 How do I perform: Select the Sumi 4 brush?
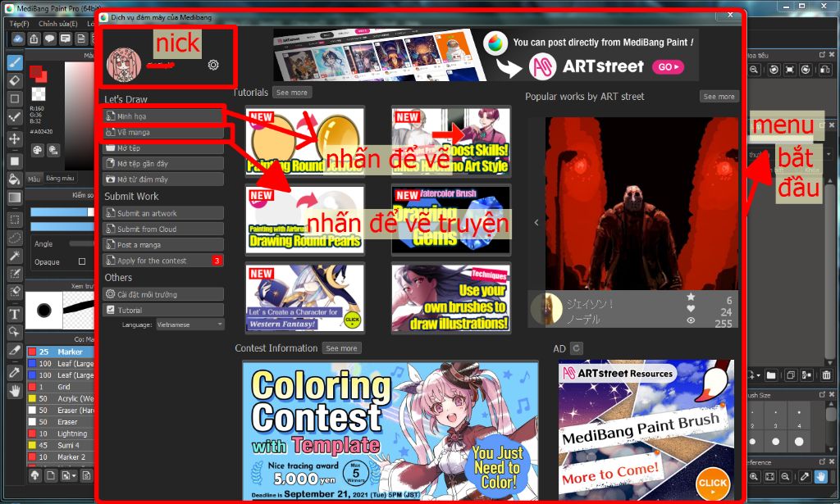tap(61, 445)
